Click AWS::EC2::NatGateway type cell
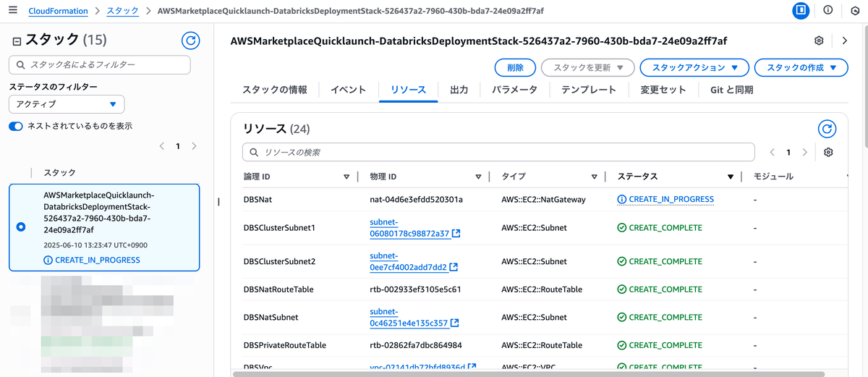Screen dimensions: 868x377 click(x=543, y=199)
